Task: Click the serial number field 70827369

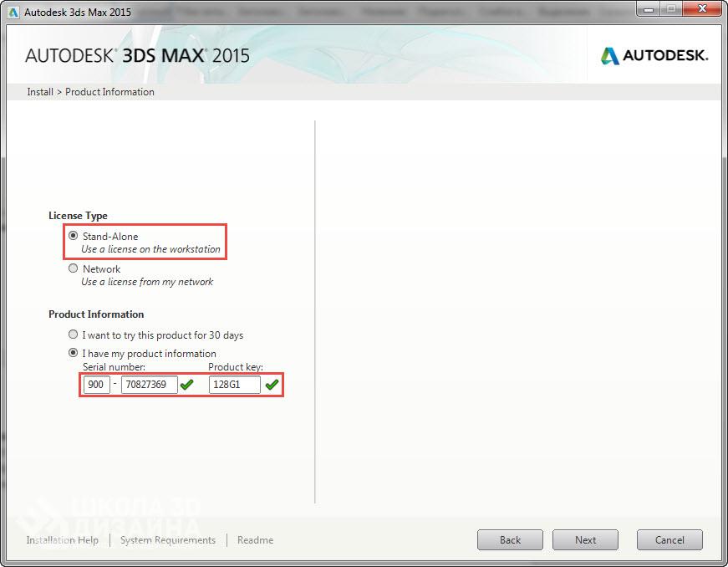Action: pyautogui.click(x=149, y=385)
